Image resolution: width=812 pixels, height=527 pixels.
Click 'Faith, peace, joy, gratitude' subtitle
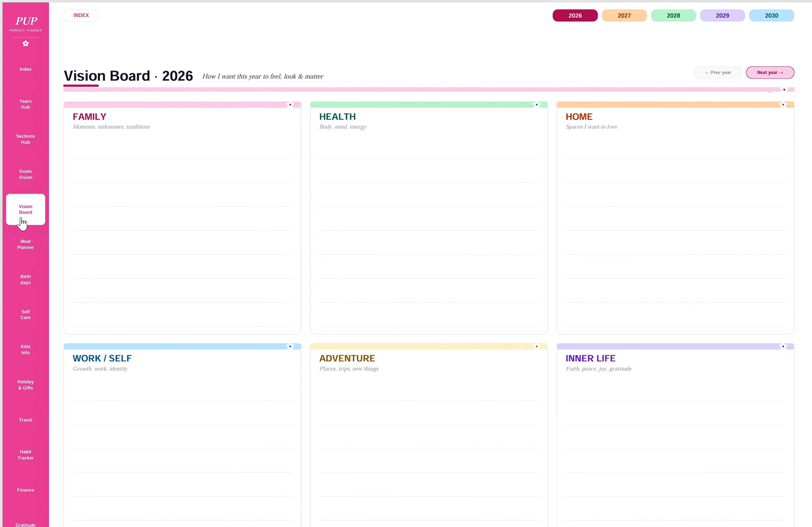click(x=599, y=369)
